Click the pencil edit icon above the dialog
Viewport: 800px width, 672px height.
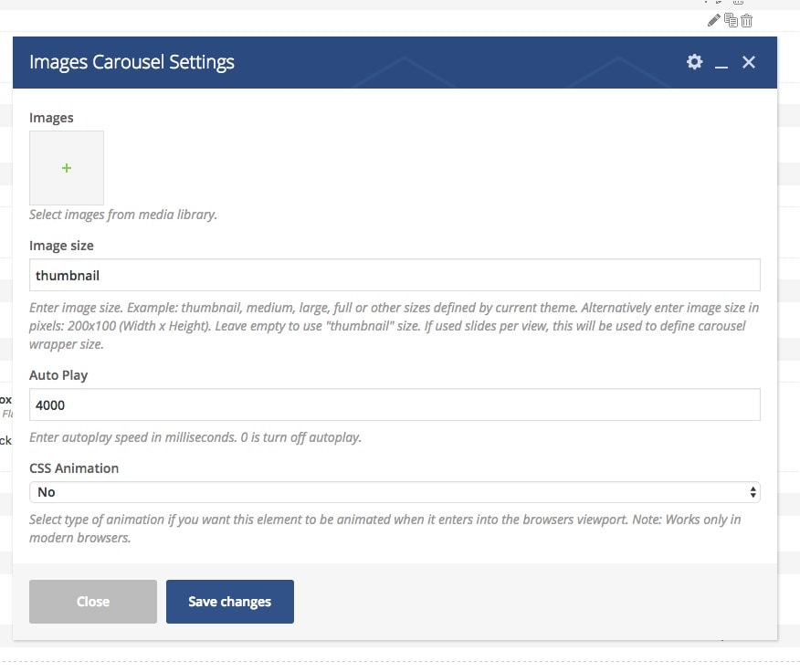(714, 20)
